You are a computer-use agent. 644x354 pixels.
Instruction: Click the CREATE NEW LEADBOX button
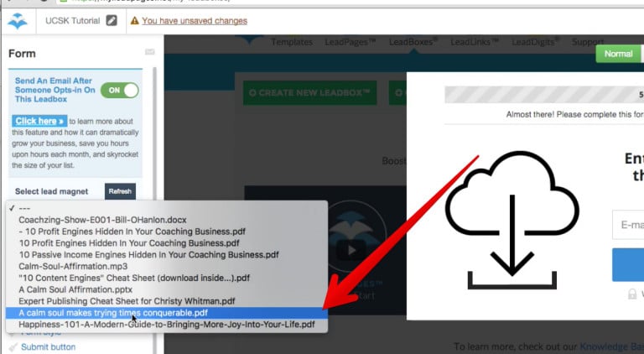309,93
